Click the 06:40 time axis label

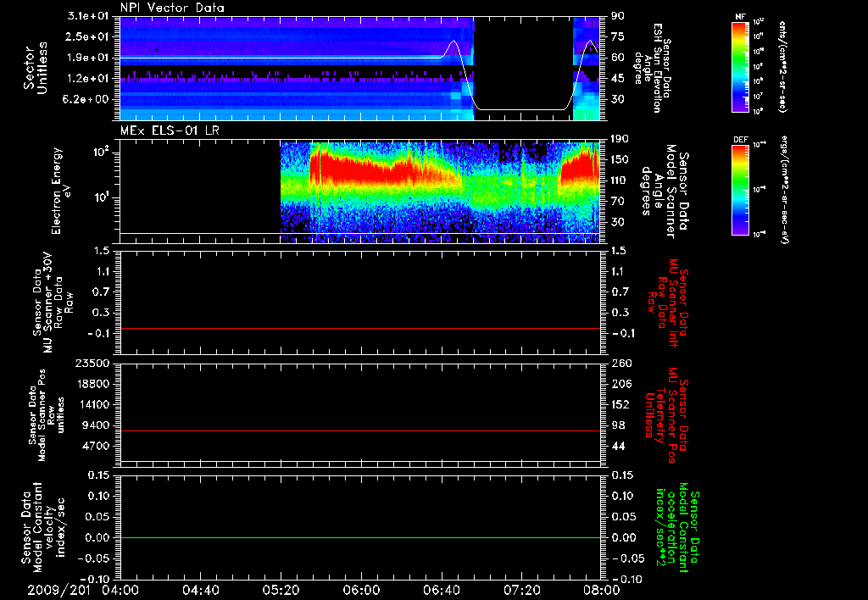tap(441, 591)
